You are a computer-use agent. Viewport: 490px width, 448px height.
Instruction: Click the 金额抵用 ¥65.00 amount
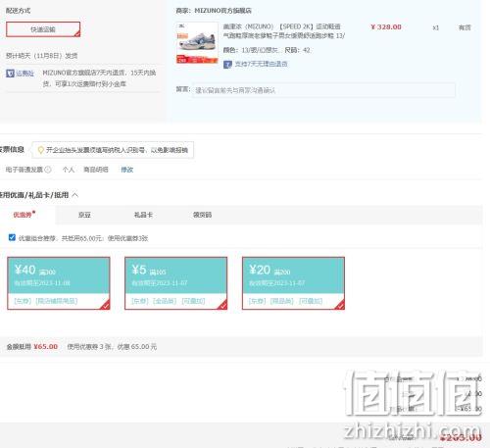(x=45, y=347)
